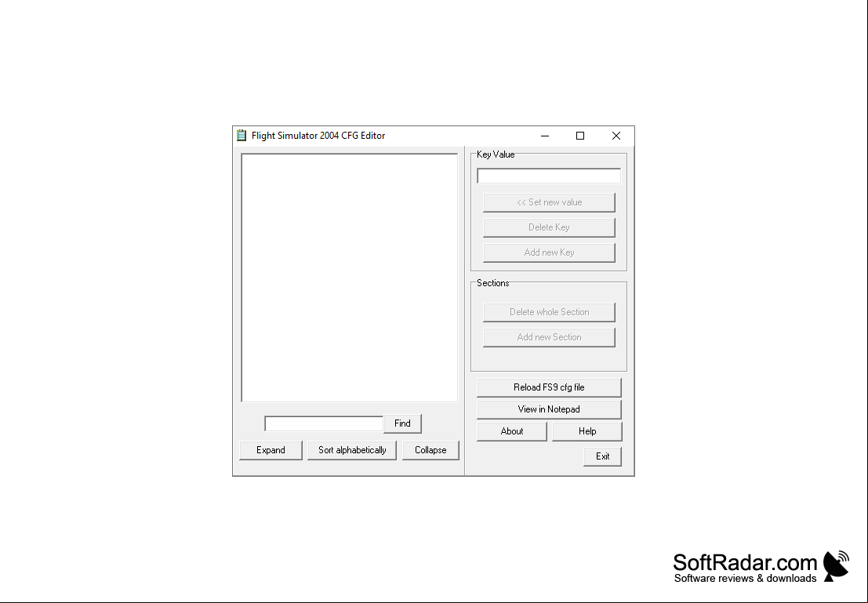Screen dimensions: 868x603
Task: Click the Add new Key button
Action: click(x=549, y=252)
